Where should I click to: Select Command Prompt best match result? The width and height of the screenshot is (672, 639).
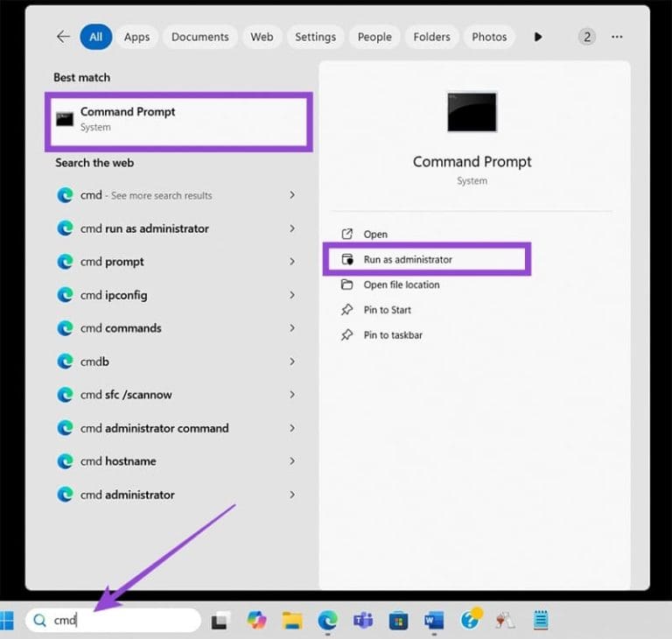tap(178, 122)
